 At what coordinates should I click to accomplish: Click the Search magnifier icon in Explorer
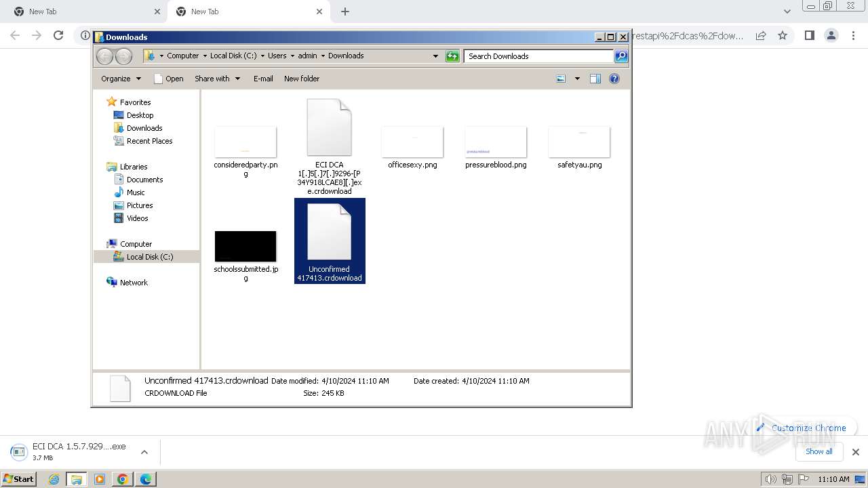click(621, 56)
